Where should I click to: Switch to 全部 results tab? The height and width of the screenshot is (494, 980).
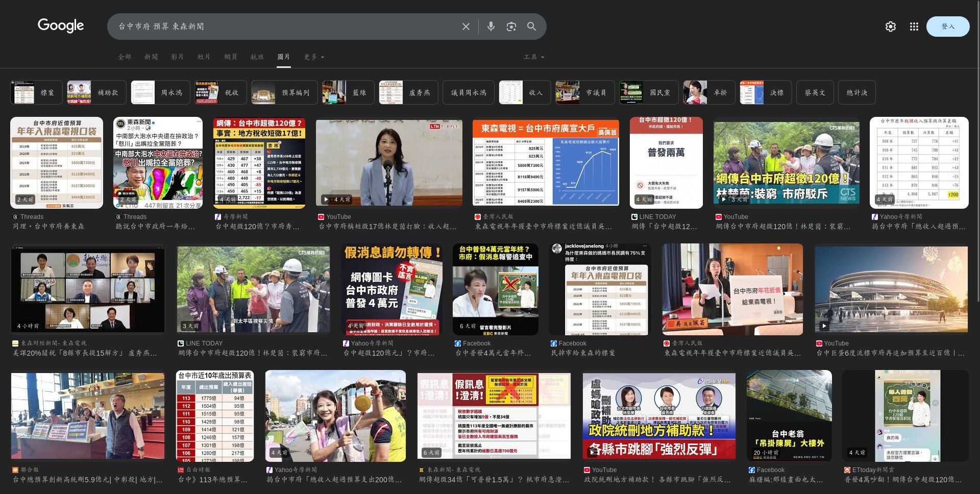tap(125, 57)
